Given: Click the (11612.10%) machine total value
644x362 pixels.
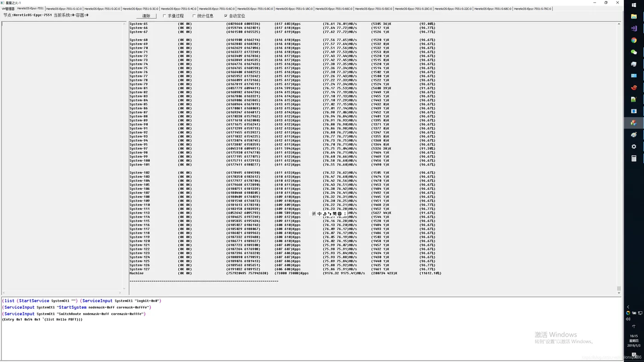Looking at the screenshot, I should click(x=430, y=273).
